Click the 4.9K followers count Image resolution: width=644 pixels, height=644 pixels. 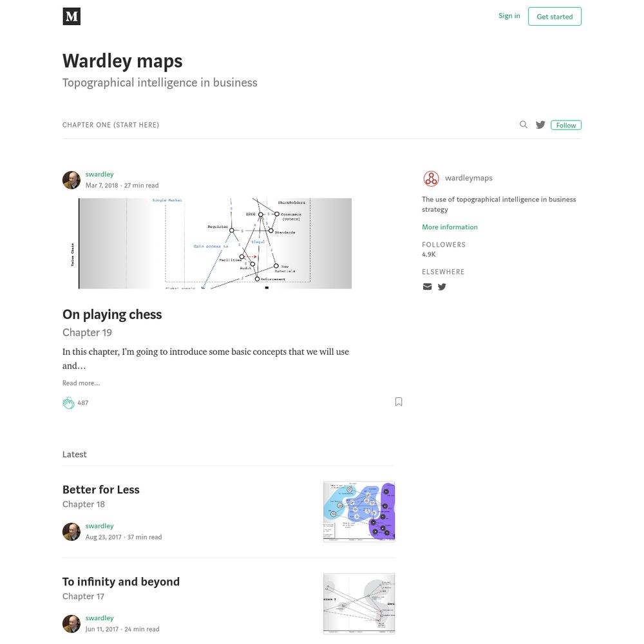point(429,254)
